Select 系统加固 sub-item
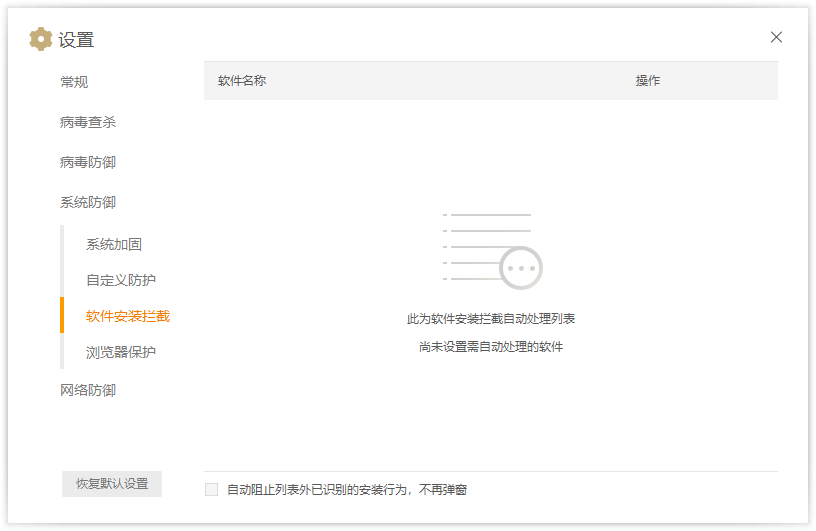The image size is (816, 531). 114,244
